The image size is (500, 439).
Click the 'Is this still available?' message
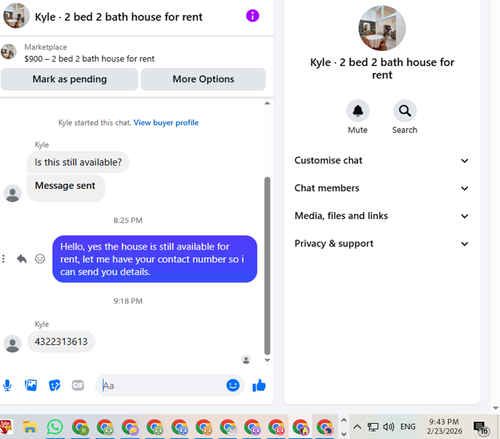(x=78, y=162)
